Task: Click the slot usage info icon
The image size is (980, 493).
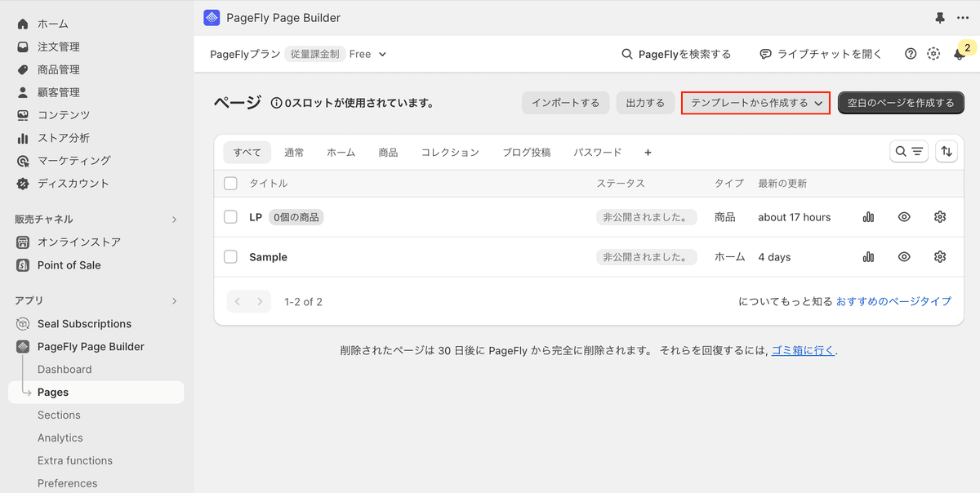Action: (x=277, y=103)
